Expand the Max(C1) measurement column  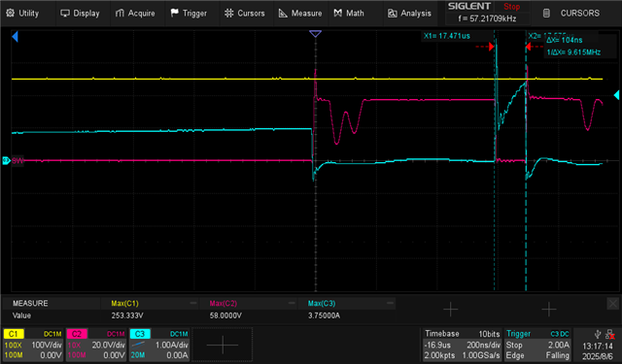pos(193,304)
